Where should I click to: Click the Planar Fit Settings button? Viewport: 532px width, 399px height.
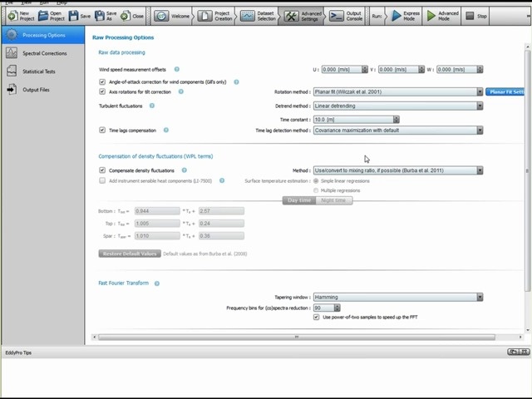pos(505,92)
